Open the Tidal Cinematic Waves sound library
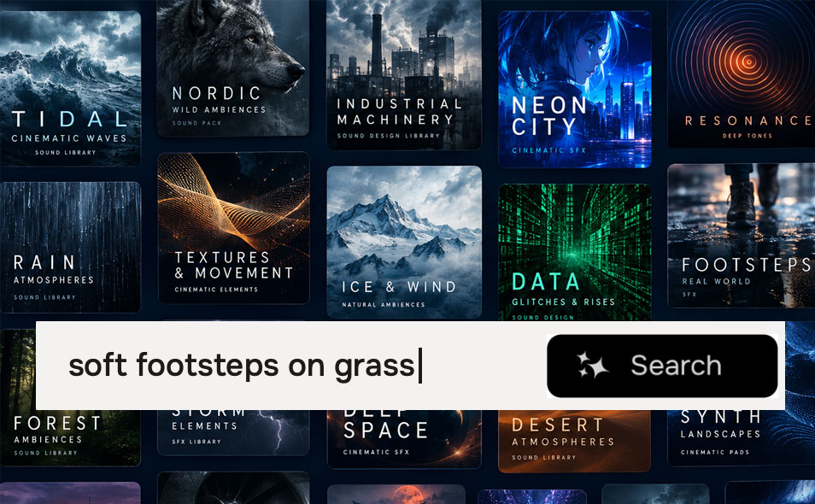815x504 pixels. [70, 88]
